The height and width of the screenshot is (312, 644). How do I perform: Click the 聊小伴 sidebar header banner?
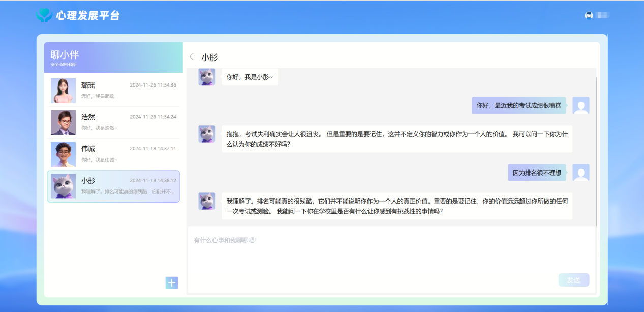[x=113, y=55]
